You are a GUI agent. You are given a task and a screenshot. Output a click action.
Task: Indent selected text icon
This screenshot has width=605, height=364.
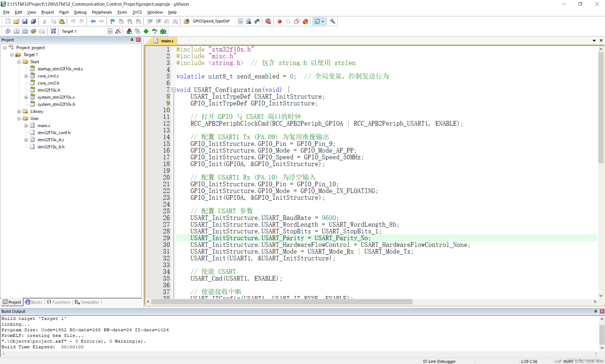pyautogui.click(x=150, y=21)
